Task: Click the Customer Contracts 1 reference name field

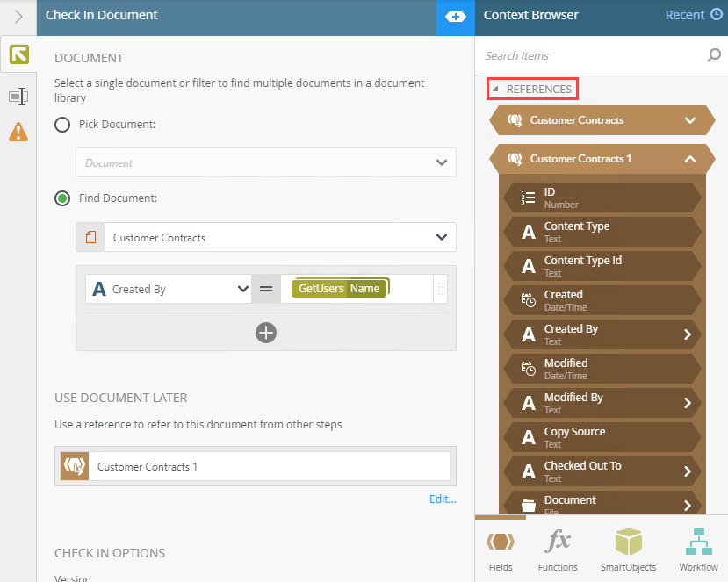Action: click(x=270, y=466)
